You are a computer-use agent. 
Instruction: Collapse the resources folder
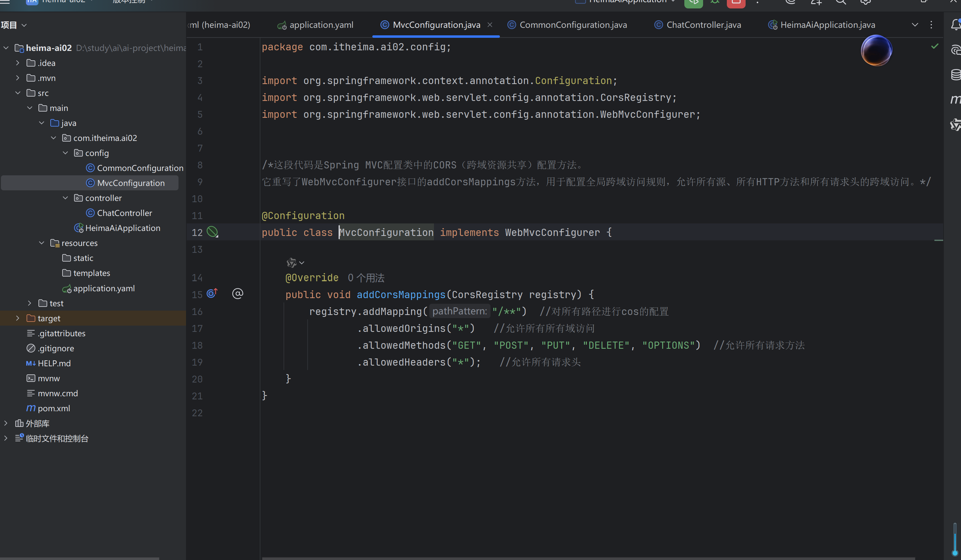(x=42, y=243)
